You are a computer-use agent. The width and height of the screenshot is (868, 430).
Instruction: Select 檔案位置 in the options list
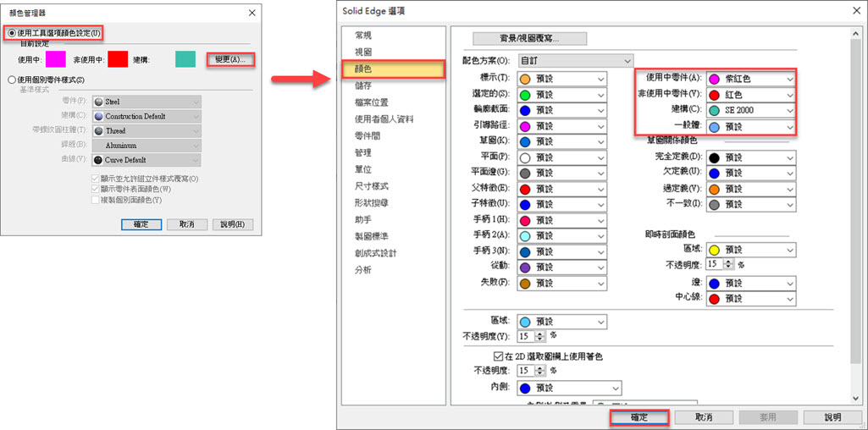[x=372, y=102]
